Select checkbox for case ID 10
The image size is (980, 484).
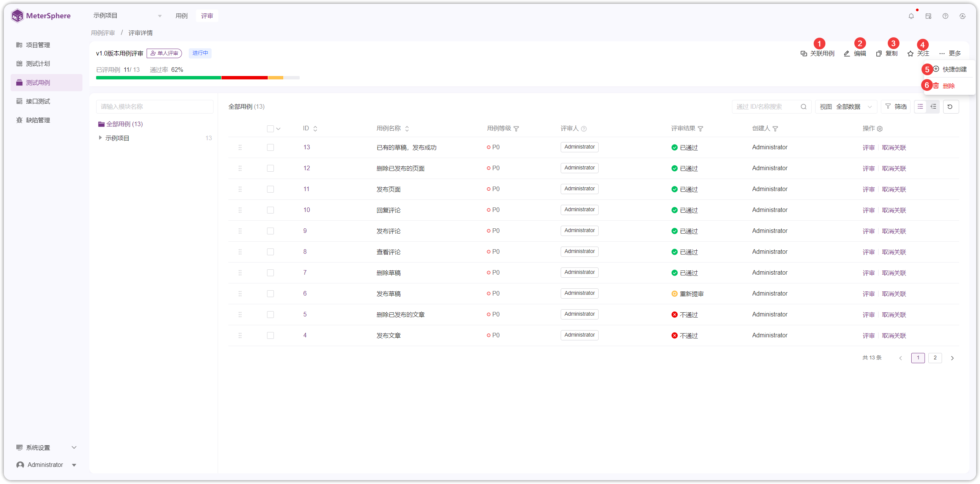[x=270, y=210]
